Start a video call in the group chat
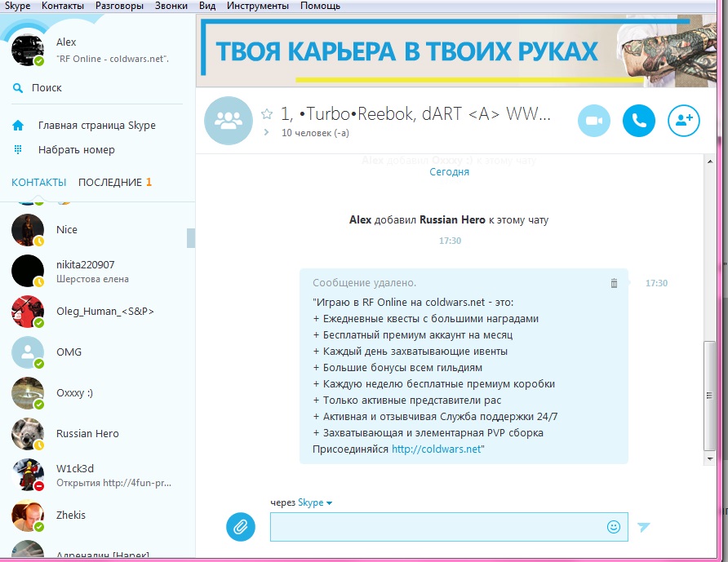Image resolution: width=728 pixels, height=562 pixels. pyautogui.click(x=594, y=121)
